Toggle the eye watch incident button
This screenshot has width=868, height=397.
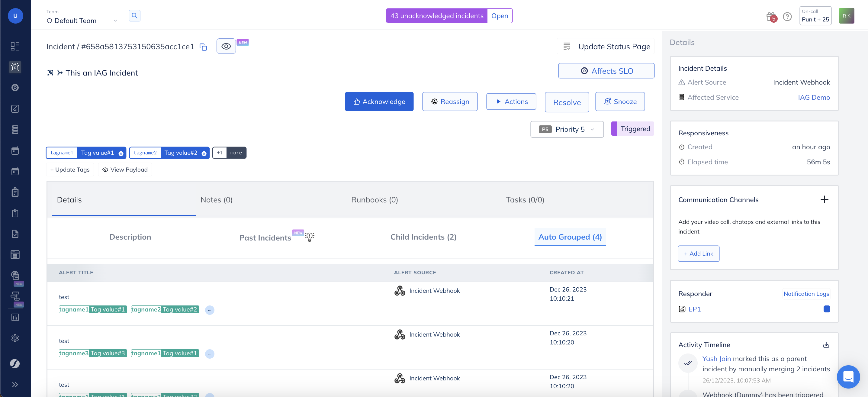point(226,46)
